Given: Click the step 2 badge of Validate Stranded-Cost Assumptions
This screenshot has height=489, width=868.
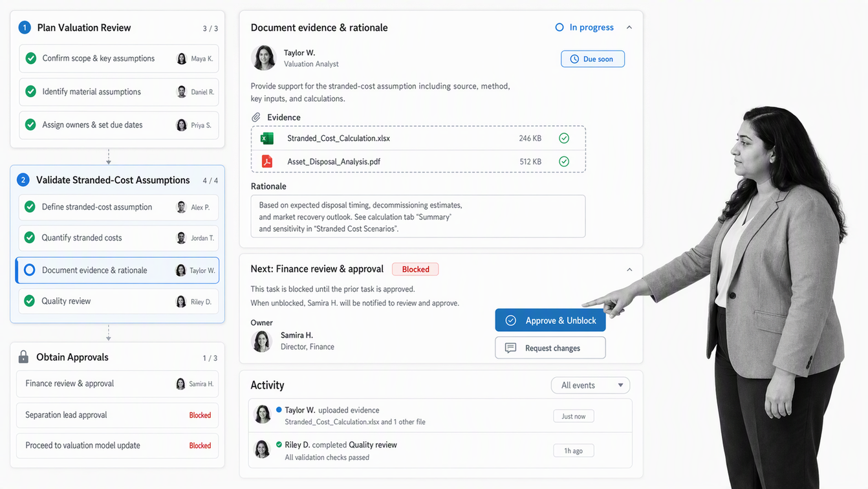Looking at the screenshot, I should (x=23, y=180).
